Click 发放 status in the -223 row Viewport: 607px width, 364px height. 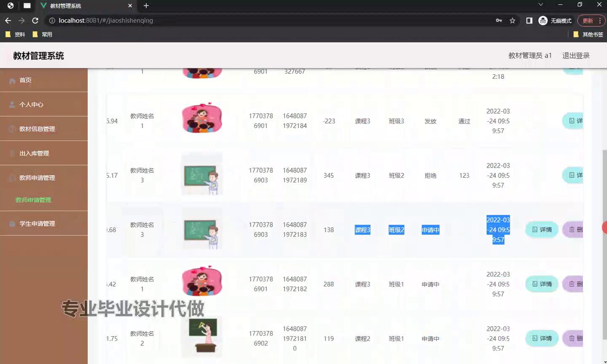430,121
